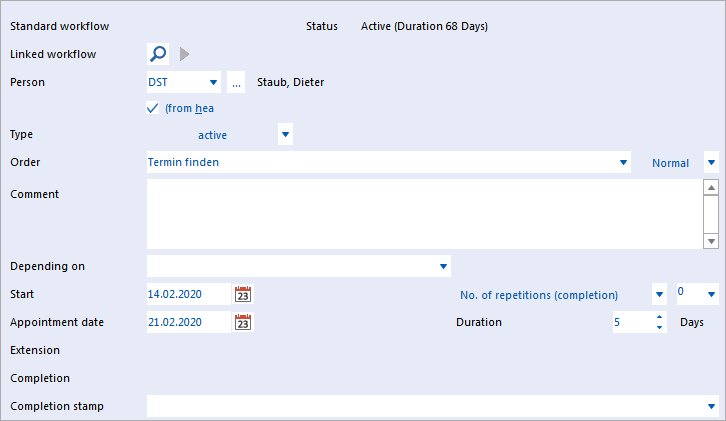Click the Comment scrollbar up arrow

pyautogui.click(x=711, y=188)
